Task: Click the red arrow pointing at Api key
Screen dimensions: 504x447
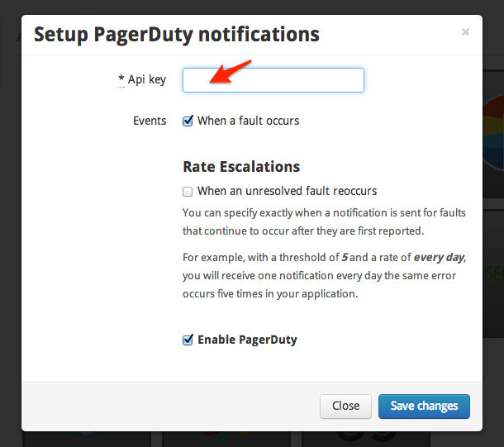Action: 231,71
